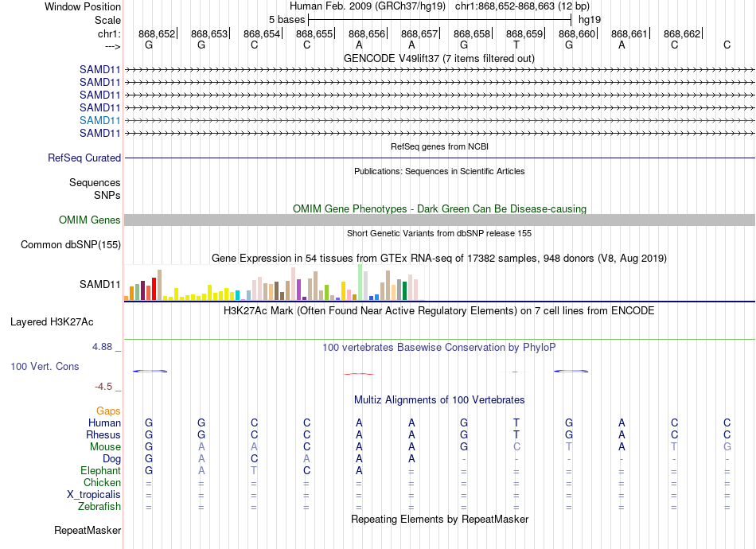Click the GTEx Gene Expression track title

coord(439,259)
